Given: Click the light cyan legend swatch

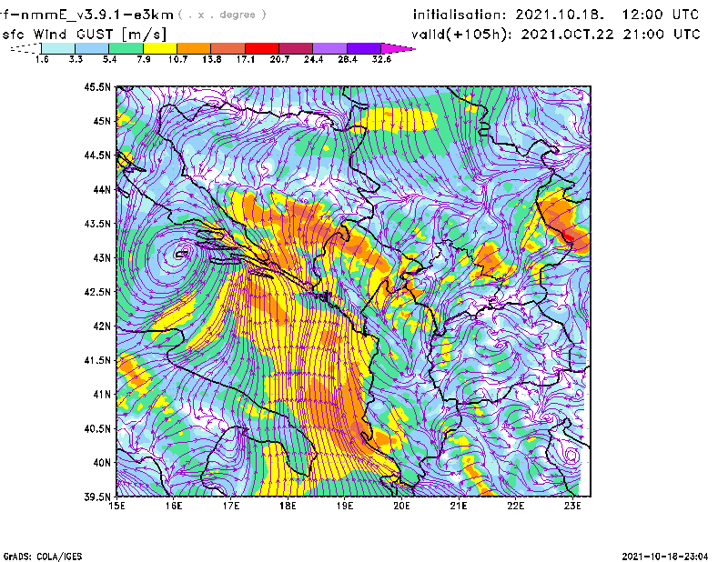Looking at the screenshot, I should point(58,48).
